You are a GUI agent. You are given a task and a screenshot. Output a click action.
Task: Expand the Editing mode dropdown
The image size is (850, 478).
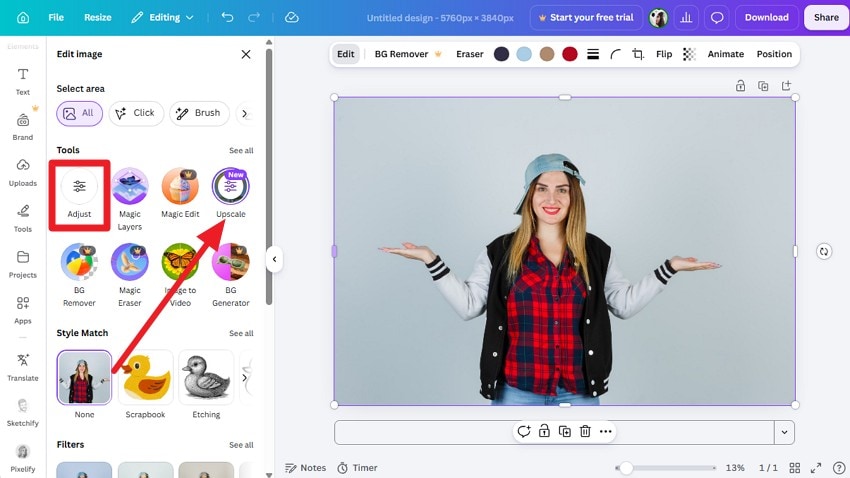point(162,17)
